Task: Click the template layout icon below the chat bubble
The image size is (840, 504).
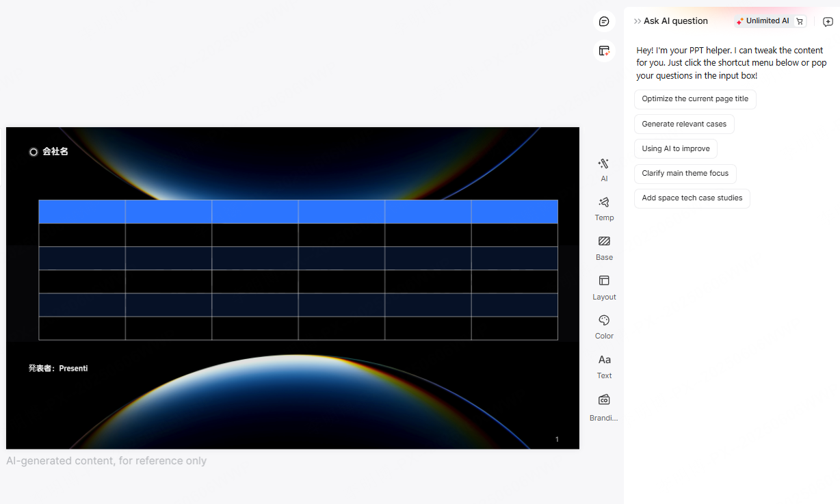Action: click(604, 51)
